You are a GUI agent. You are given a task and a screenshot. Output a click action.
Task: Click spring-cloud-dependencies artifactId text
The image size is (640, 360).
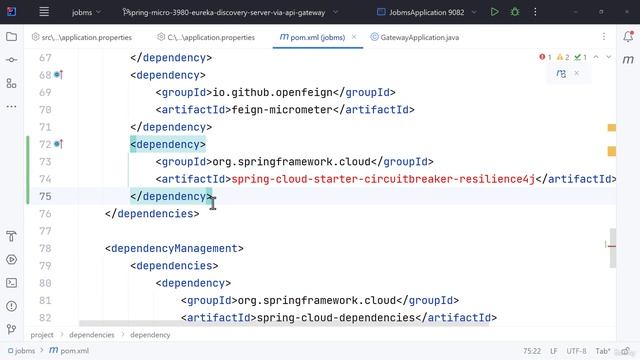(336, 318)
